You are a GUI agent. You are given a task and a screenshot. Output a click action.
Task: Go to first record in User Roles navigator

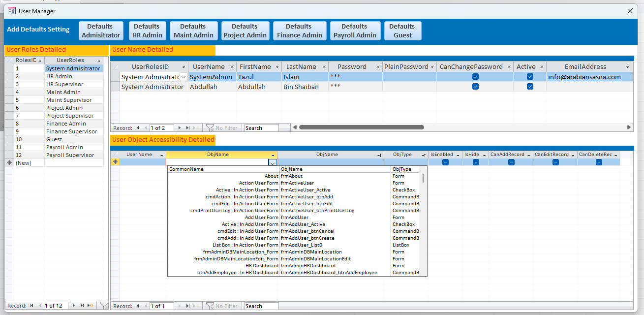pos(31,306)
